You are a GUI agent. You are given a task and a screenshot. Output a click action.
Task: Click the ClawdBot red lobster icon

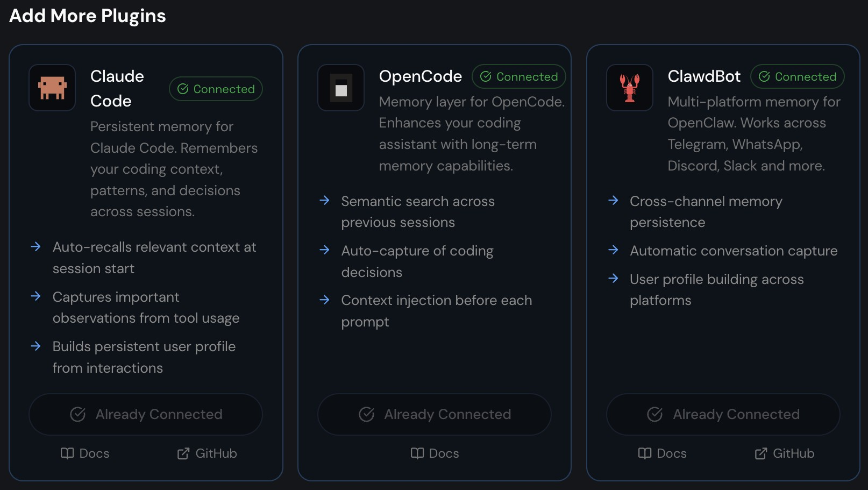pos(630,88)
